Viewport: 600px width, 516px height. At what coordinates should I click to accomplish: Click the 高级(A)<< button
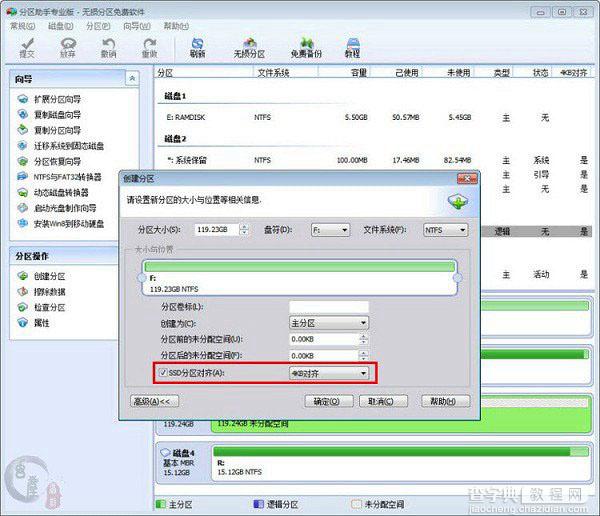click(155, 402)
